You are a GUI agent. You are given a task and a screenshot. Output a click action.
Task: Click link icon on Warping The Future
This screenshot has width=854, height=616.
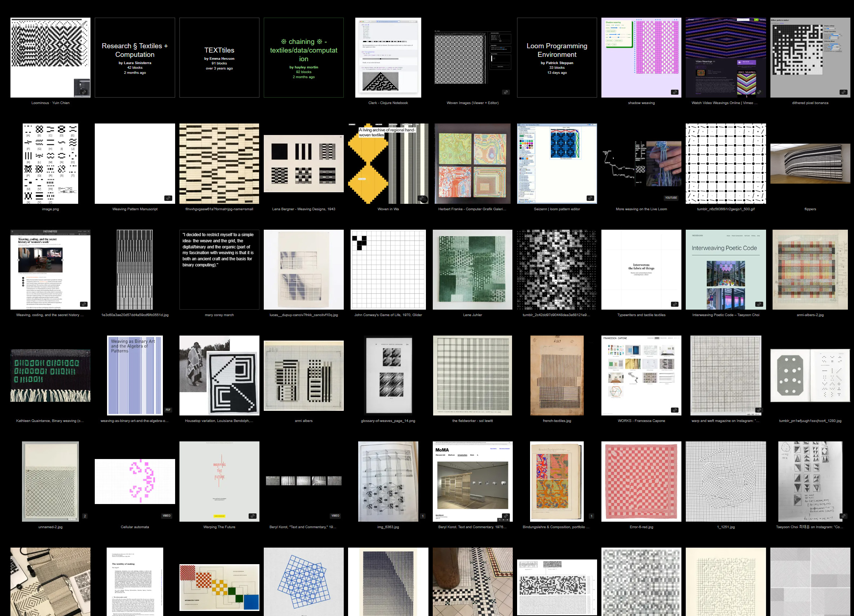pos(253,516)
